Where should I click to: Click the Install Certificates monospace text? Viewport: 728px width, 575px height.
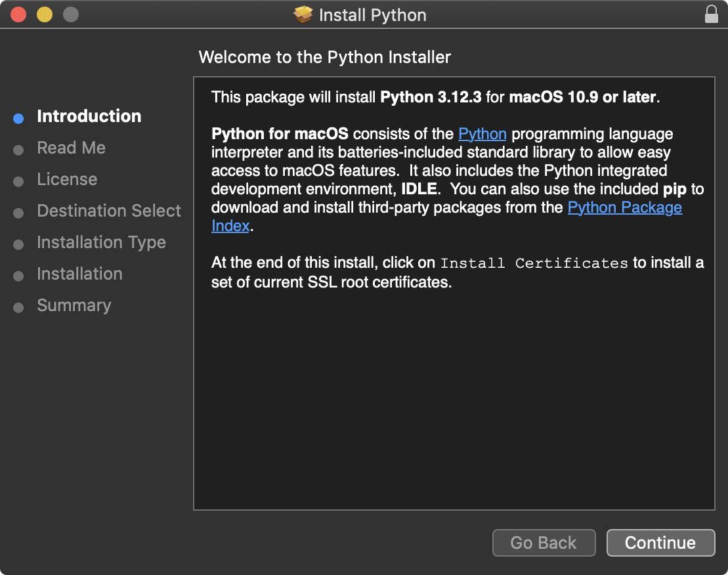pos(534,263)
